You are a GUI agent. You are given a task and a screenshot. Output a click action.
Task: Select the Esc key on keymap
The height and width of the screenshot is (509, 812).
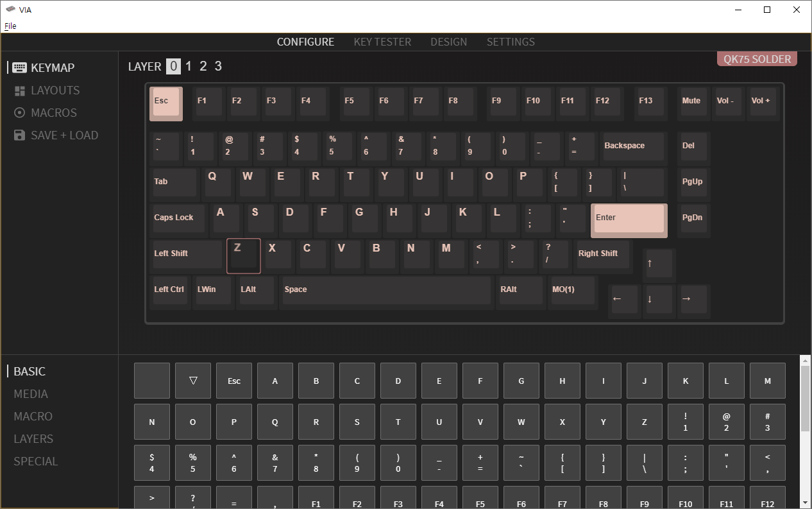tap(166, 104)
